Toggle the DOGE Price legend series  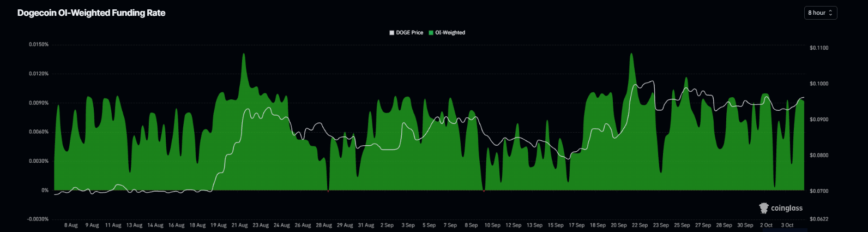coord(406,33)
